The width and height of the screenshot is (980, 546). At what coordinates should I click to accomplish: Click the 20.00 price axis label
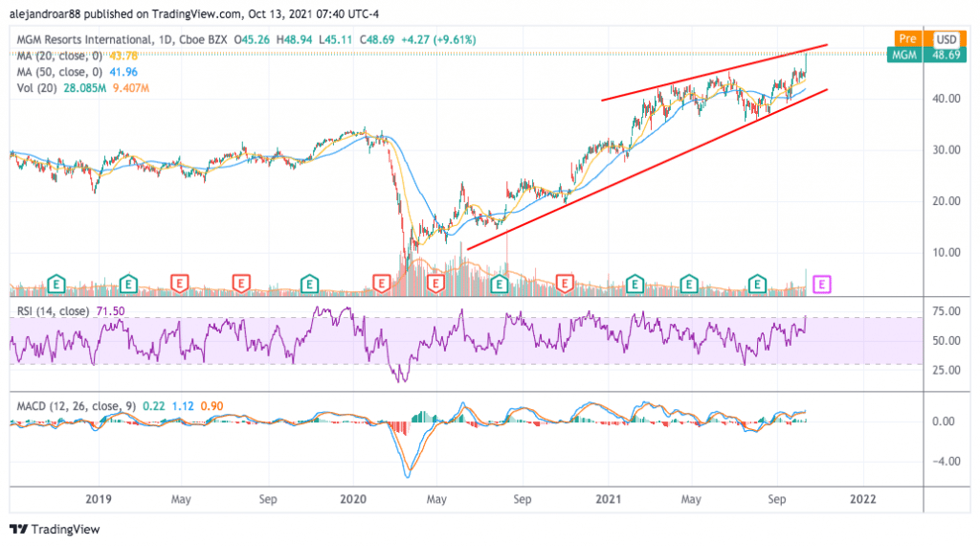pyautogui.click(x=947, y=201)
